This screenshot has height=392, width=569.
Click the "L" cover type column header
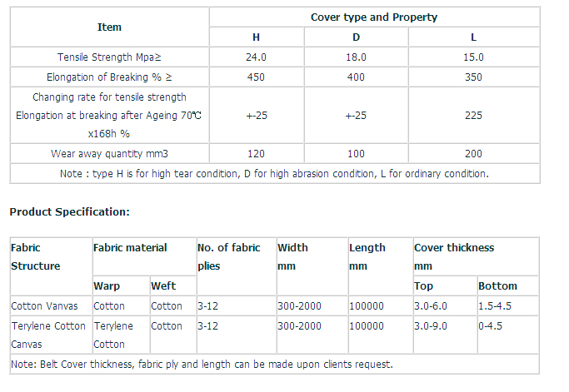(x=473, y=38)
